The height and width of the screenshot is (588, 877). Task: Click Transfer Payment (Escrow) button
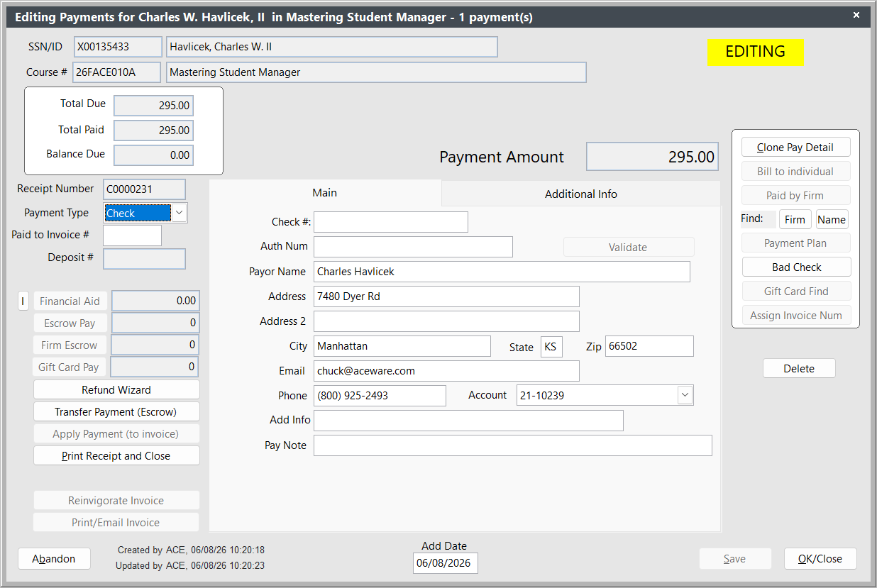116,412
